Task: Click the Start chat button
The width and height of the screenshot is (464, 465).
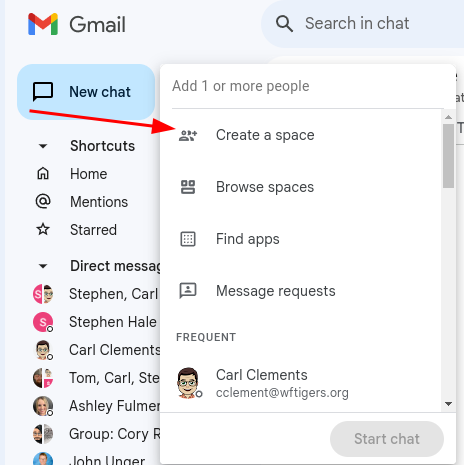Action: pos(387,439)
